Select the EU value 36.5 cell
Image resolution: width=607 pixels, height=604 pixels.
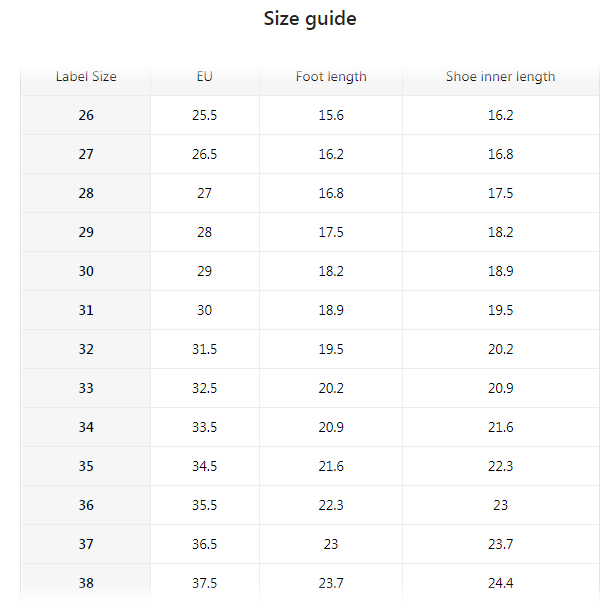pos(205,545)
